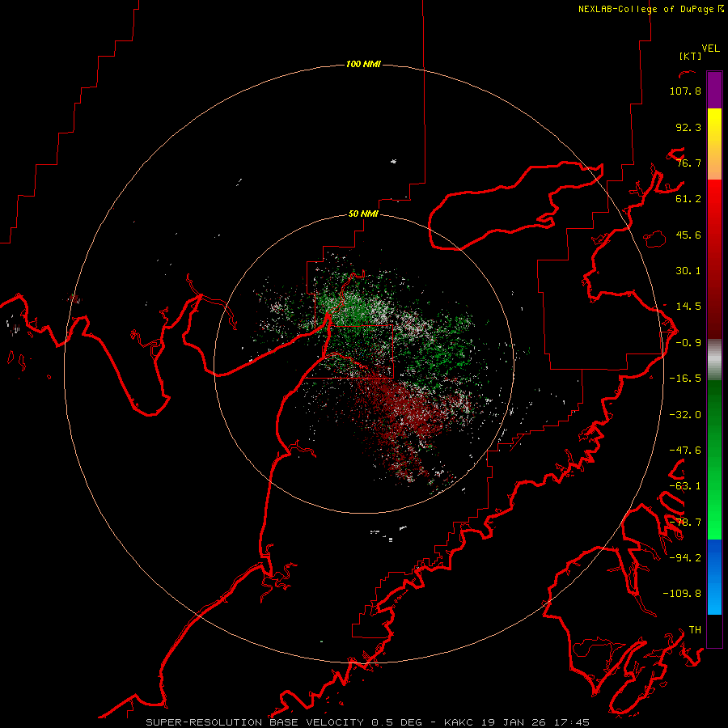
Task: Click the -47.6 velocity scale value
Action: (x=685, y=451)
